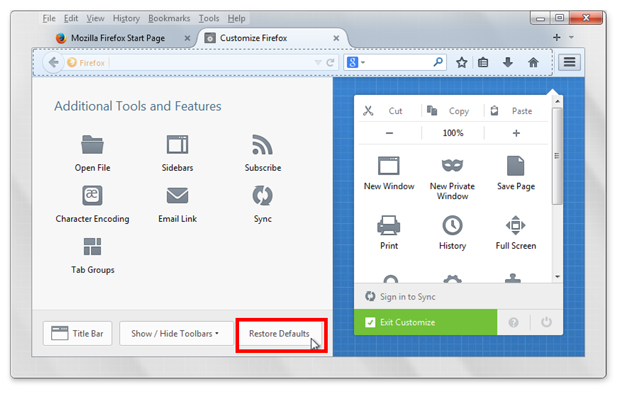Click inside the URL address field
Screen dimensions: 620x397
click(210, 62)
